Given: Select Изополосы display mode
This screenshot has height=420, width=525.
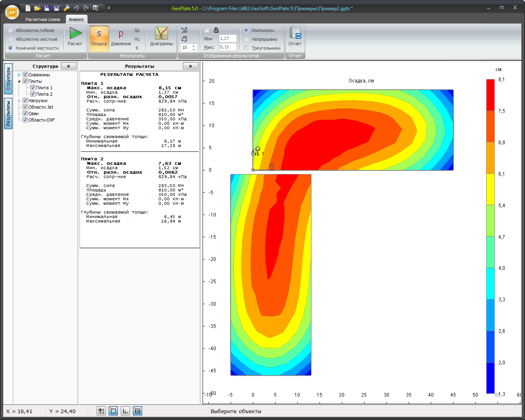Looking at the screenshot, I should pos(259,30).
